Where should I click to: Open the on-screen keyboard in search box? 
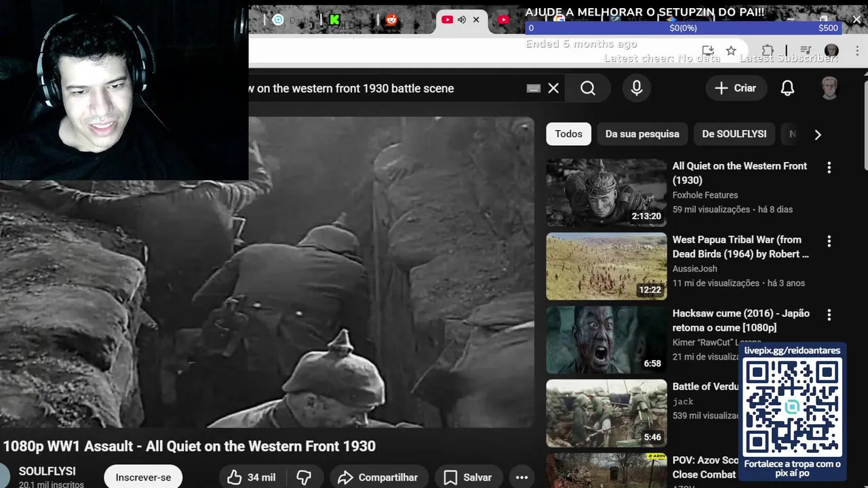(x=534, y=88)
